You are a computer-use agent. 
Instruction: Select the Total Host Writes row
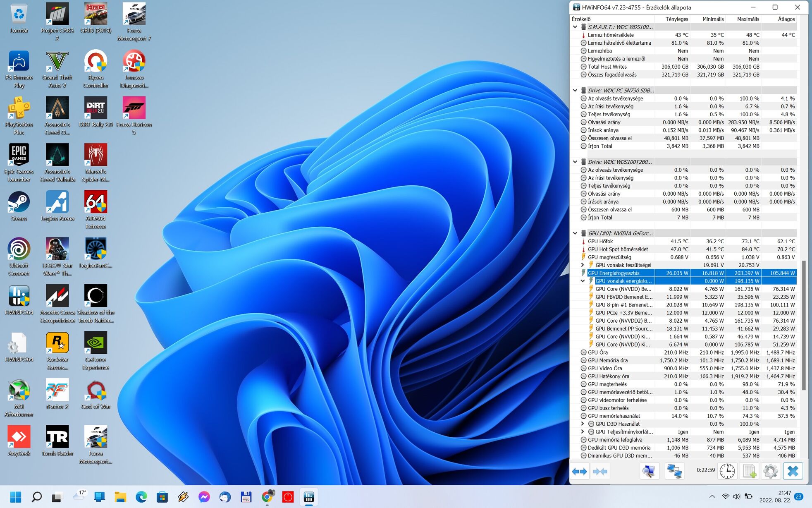click(x=607, y=67)
